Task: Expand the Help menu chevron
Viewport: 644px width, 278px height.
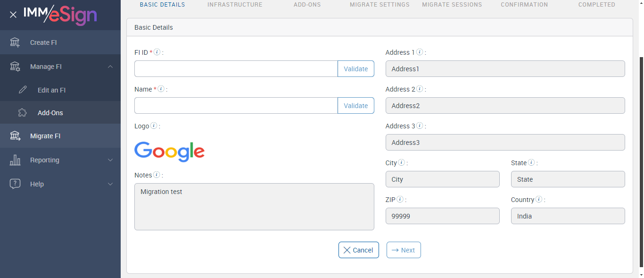Action: (110, 184)
